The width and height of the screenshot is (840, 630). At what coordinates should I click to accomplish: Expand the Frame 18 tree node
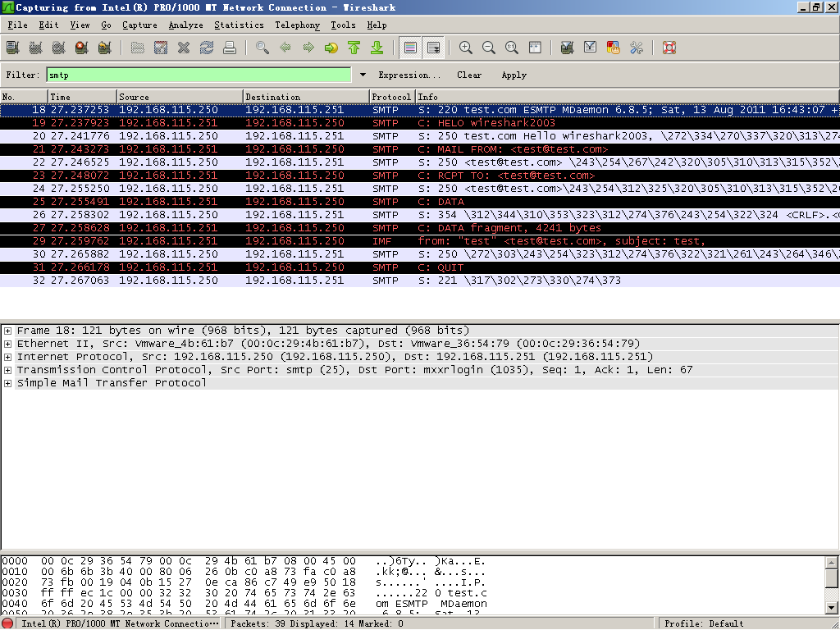click(7, 331)
